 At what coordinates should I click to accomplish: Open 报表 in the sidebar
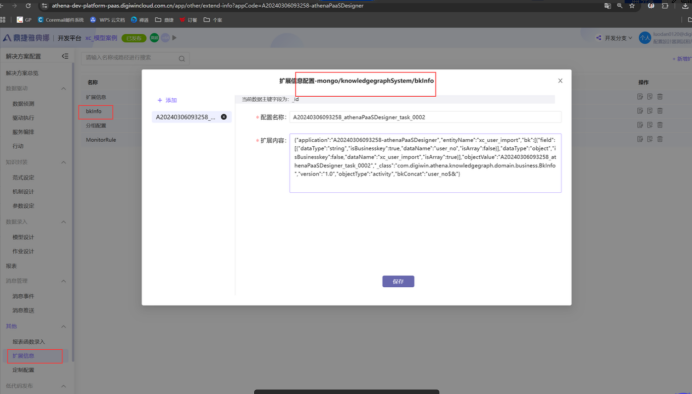11,266
